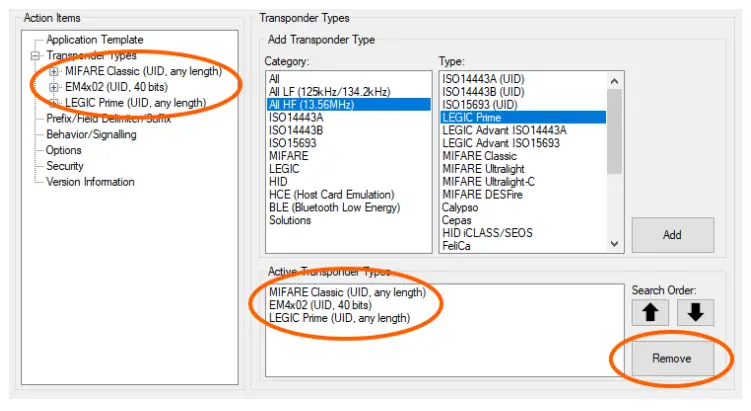
Task: Open Version Information action item
Action: [x=90, y=182]
